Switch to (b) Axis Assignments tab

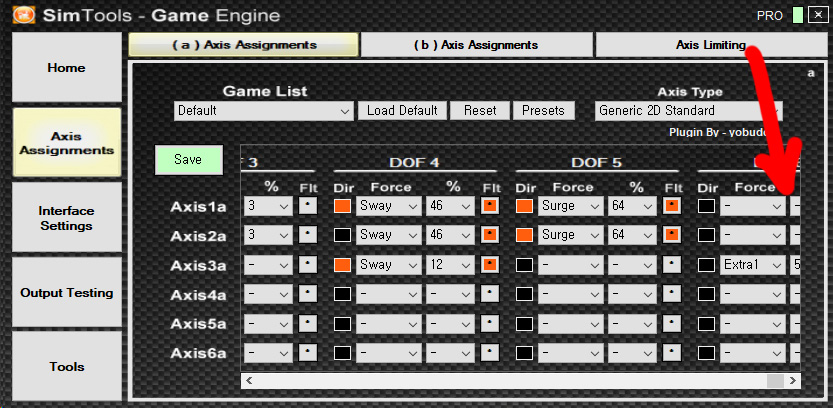tap(476, 45)
